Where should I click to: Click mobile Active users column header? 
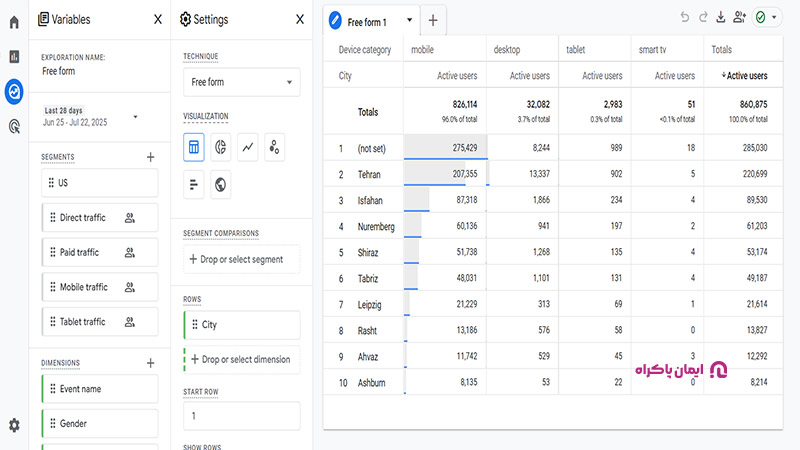tap(457, 76)
